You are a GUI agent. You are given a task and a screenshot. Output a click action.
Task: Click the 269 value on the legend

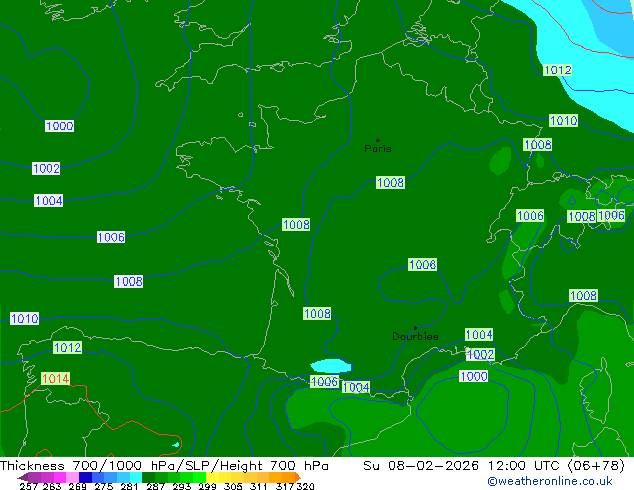point(77,486)
